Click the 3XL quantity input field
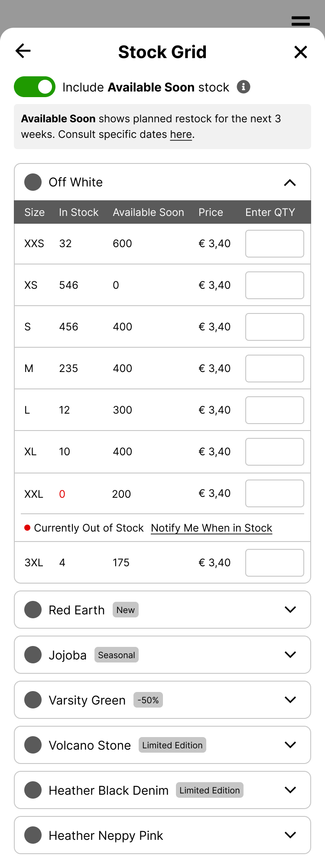Image resolution: width=325 pixels, height=868 pixels. tap(274, 563)
